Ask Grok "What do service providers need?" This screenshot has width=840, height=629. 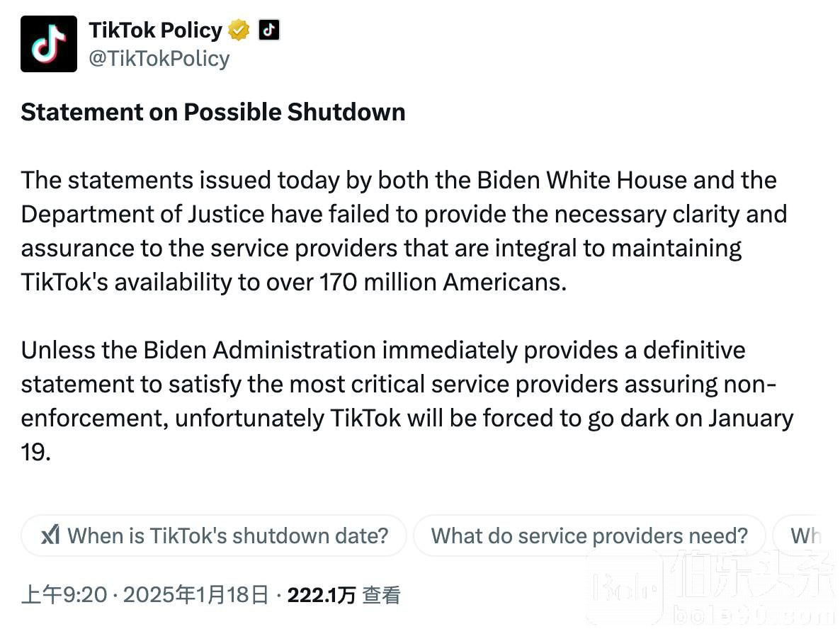(589, 535)
